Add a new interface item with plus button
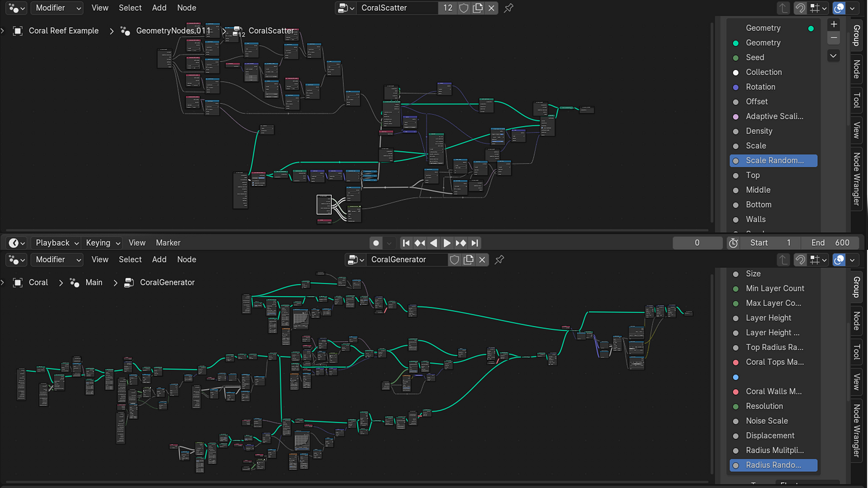The image size is (868, 488). [x=834, y=24]
